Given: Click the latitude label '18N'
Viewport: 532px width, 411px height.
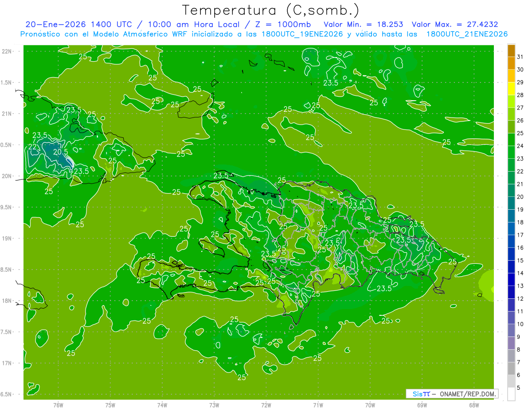Looking at the screenshot, I should click(x=7, y=301).
